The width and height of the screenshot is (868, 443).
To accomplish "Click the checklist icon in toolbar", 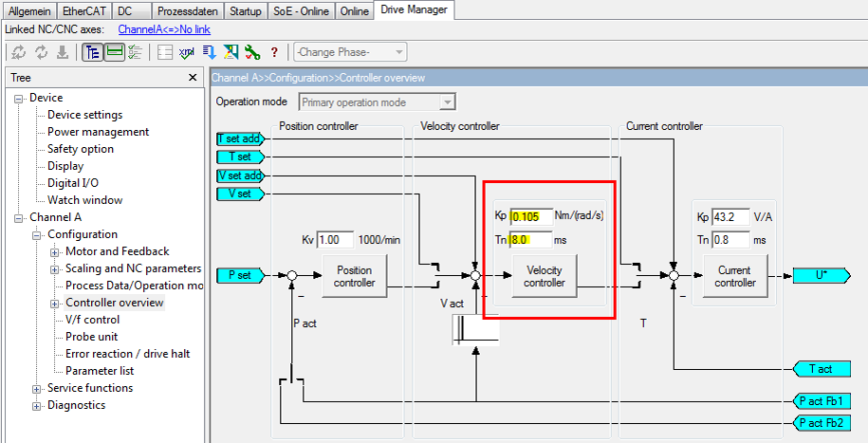I will click(x=135, y=52).
